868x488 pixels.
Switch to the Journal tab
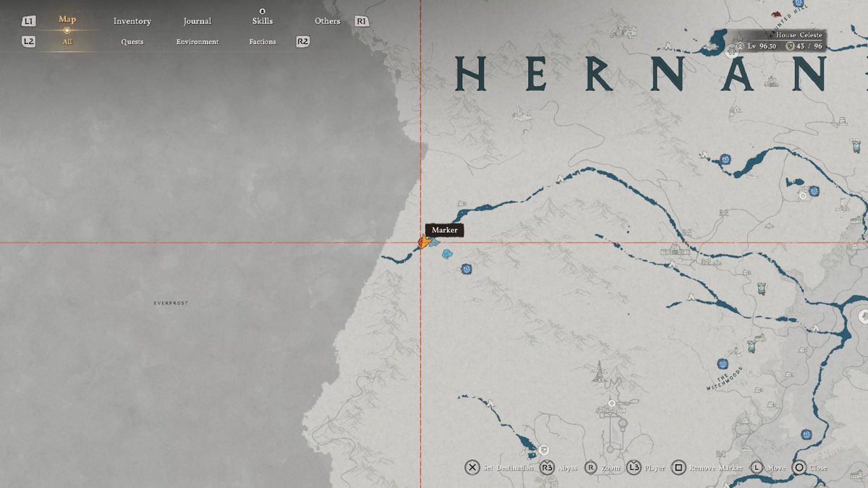click(197, 21)
